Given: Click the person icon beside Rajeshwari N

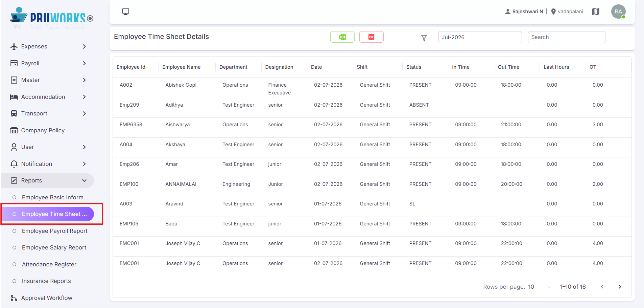Looking at the screenshot, I should (508, 12).
